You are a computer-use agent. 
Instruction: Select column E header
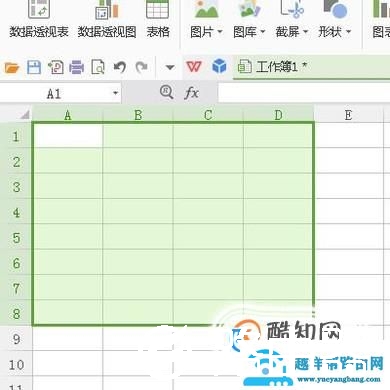(349, 115)
